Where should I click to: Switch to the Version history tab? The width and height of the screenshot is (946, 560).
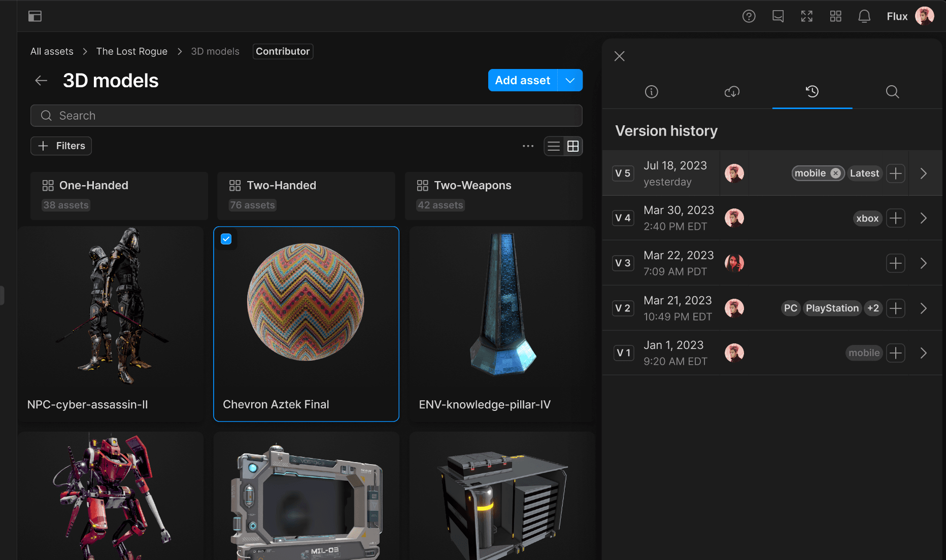click(812, 92)
